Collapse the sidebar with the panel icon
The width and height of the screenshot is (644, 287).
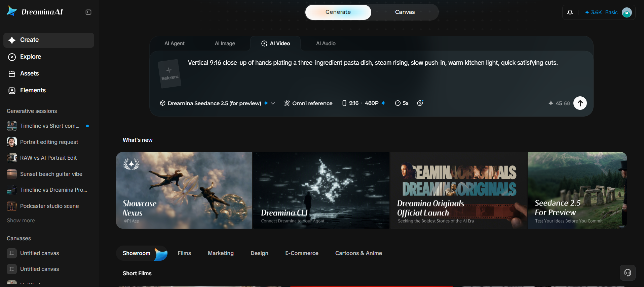pos(88,12)
